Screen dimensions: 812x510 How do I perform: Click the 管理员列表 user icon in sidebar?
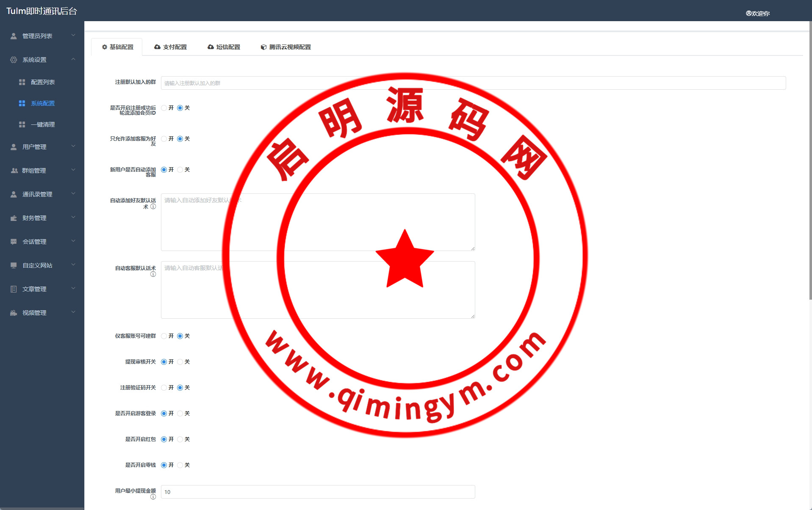tap(14, 36)
